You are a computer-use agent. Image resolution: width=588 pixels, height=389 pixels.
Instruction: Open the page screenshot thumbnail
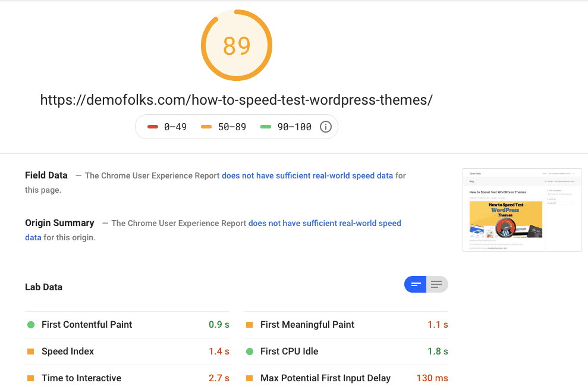521,210
